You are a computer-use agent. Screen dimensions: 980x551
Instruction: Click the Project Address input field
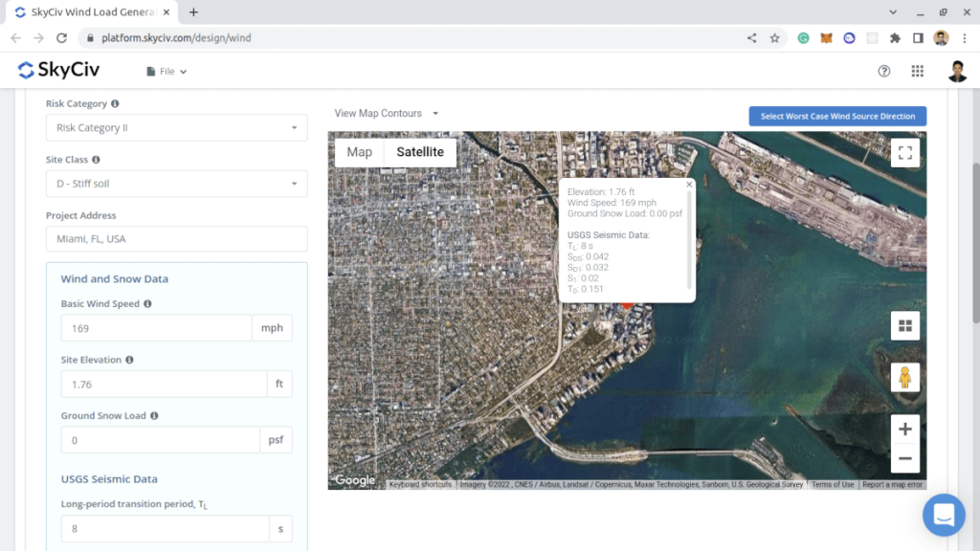pos(176,239)
